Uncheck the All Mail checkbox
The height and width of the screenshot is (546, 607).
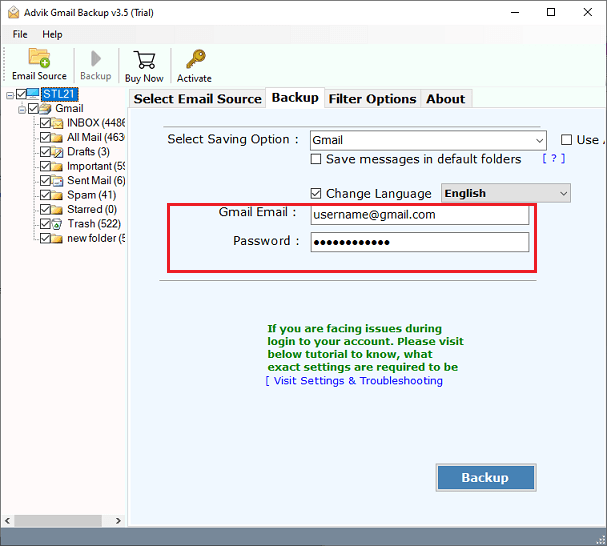(x=45, y=137)
